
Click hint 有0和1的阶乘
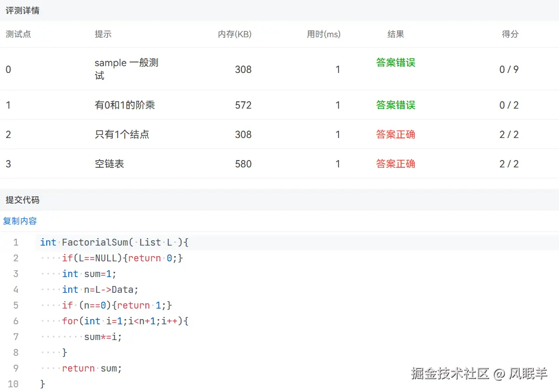pos(124,105)
